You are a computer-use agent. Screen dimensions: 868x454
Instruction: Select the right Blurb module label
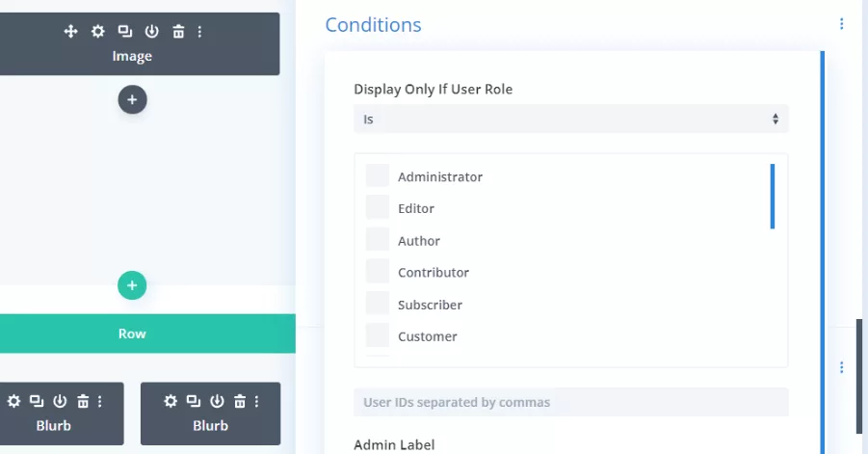pyautogui.click(x=210, y=426)
